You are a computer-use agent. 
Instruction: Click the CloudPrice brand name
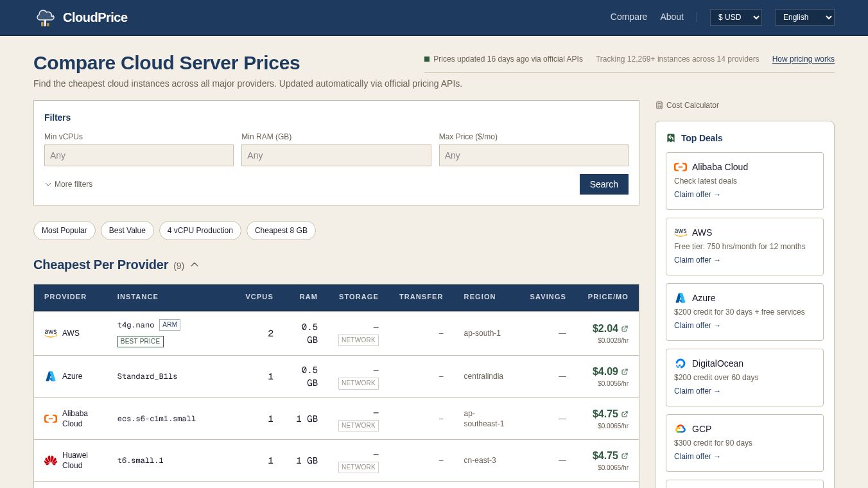click(95, 17)
